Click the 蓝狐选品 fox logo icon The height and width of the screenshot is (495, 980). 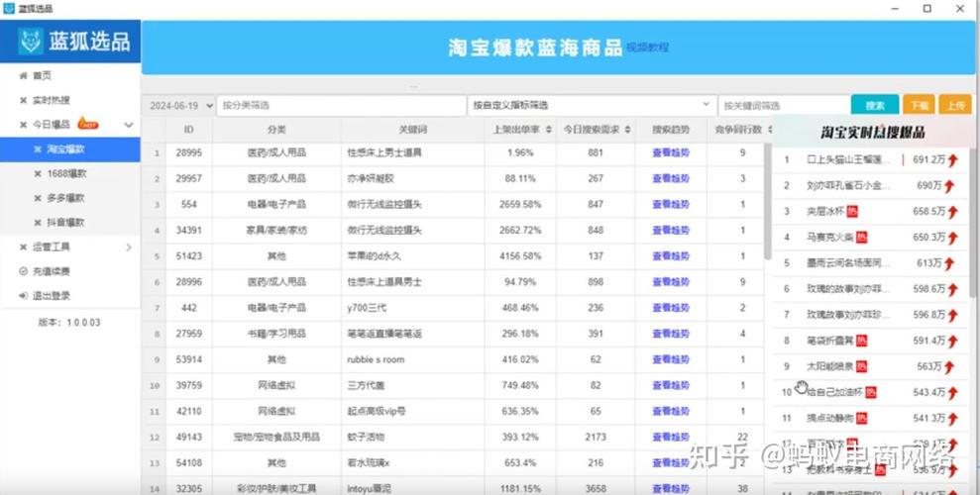[30, 42]
